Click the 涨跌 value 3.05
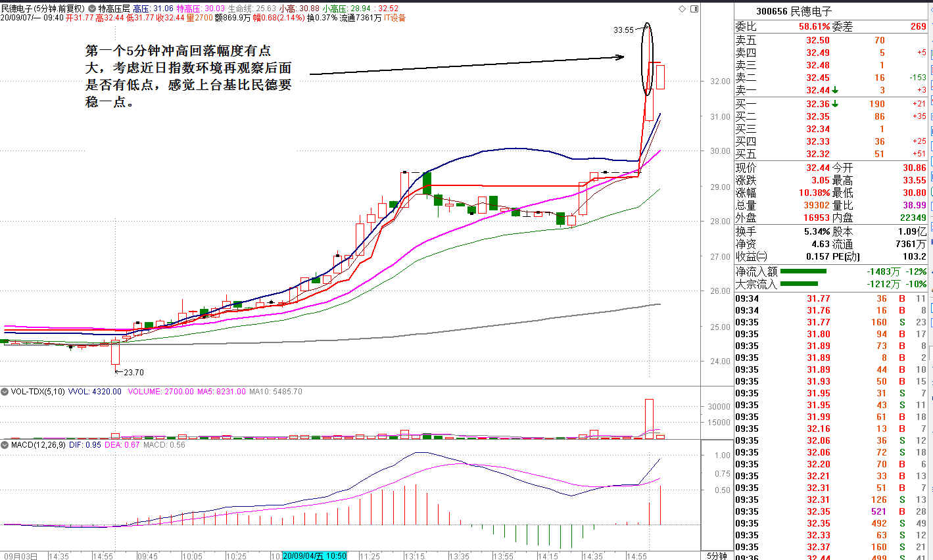The image size is (933, 560). (820, 180)
